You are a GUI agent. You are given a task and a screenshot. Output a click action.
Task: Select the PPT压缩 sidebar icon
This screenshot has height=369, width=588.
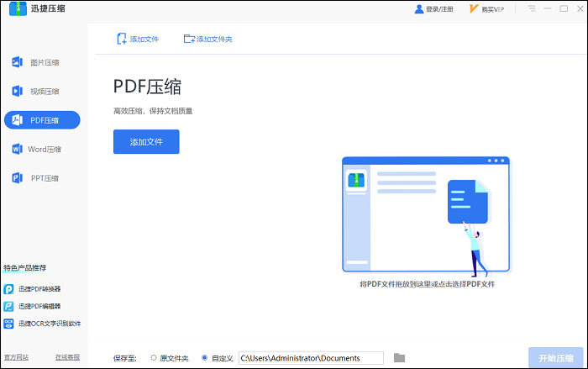(x=18, y=177)
